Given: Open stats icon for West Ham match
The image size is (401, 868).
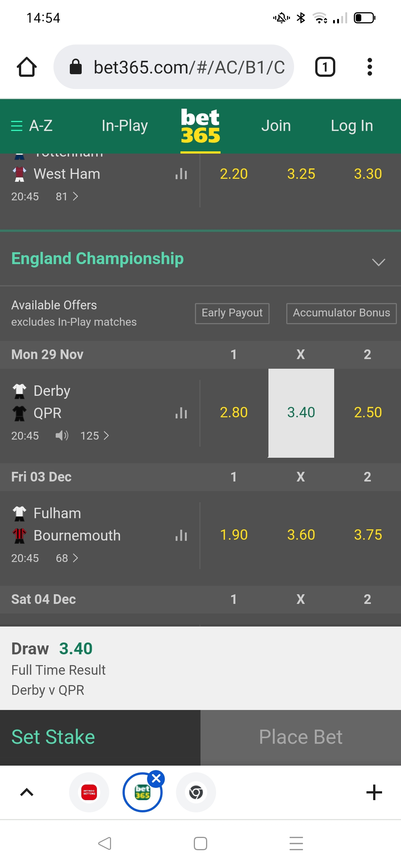Looking at the screenshot, I should click(x=181, y=174).
